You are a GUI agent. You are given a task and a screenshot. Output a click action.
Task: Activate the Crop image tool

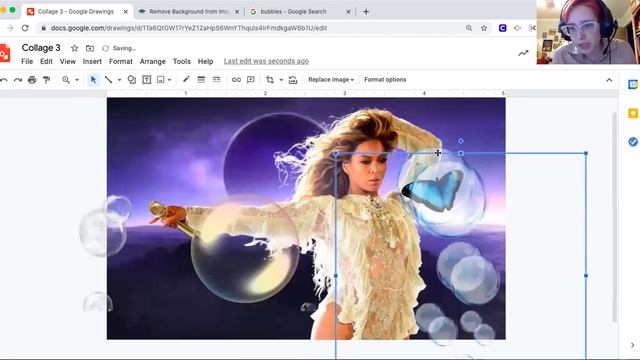pyautogui.click(x=270, y=80)
